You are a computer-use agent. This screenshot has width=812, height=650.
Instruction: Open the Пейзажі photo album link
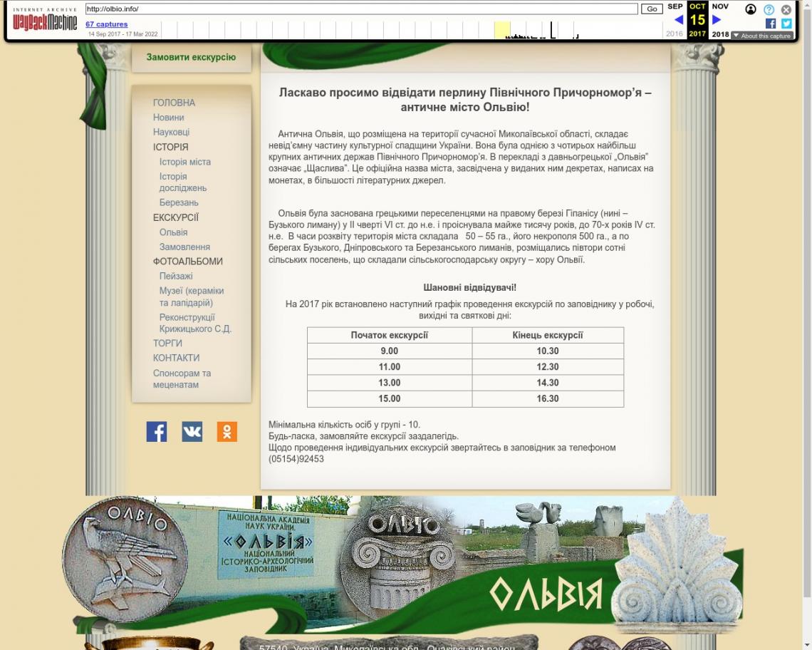click(x=176, y=276)
